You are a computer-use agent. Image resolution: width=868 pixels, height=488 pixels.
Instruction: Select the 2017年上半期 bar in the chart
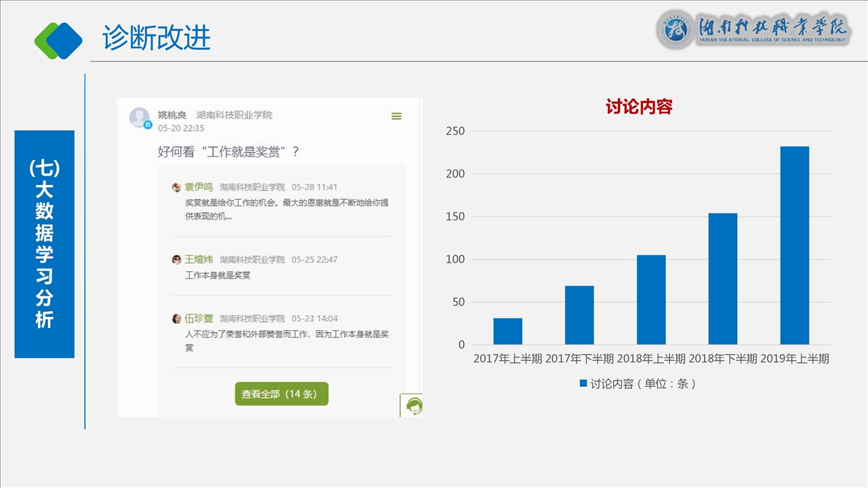pos(507,331)
